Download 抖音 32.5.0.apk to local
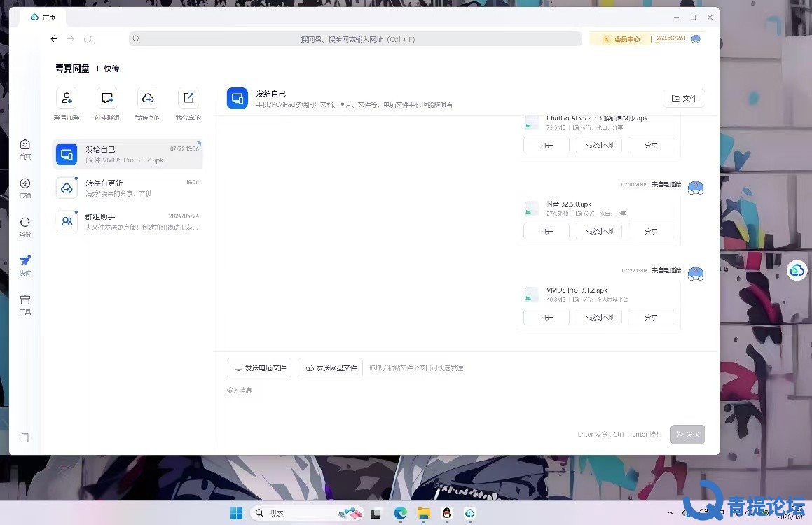The width and height of the screenshot is (812, 525). [599, 232]
